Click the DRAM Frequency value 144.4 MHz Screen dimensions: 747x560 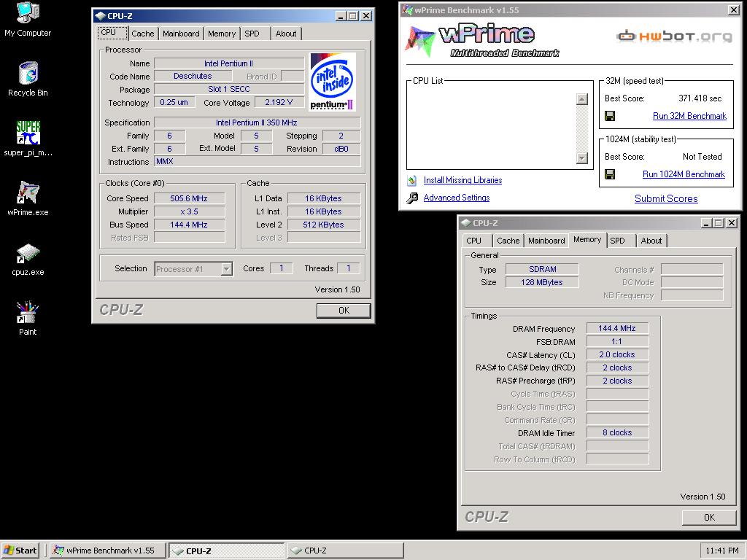(617, 329)
